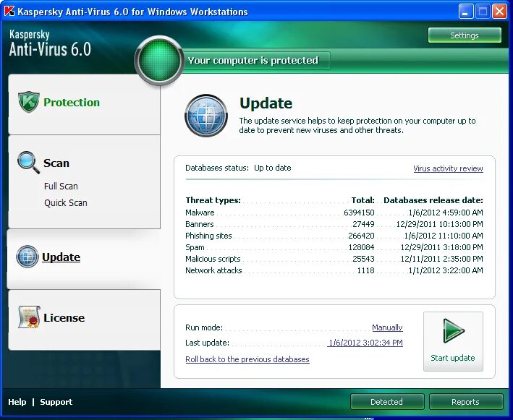Click the Malicious scripts row label

pyautogui.click(x=213, y=259)
